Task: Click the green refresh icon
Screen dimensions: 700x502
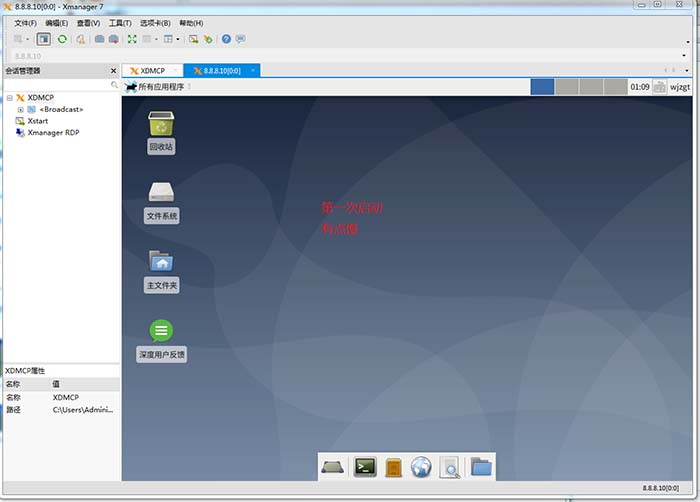Action: (x=62, y=39)
